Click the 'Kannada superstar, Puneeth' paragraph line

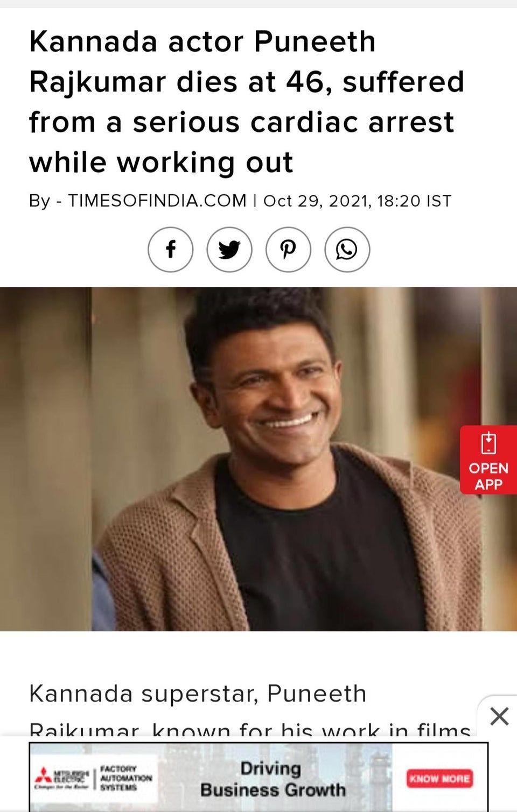(198, 694)
